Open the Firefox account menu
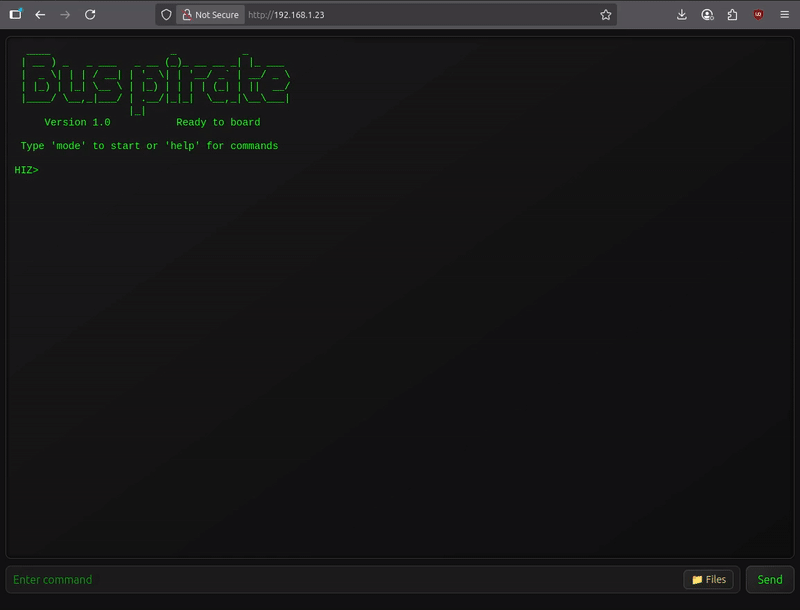Image resolution: width=800 pixels, height=610 pixels. 708,15
